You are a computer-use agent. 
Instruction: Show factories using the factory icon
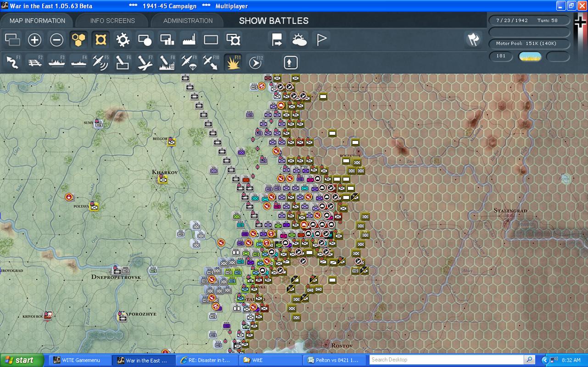[189, 40]
